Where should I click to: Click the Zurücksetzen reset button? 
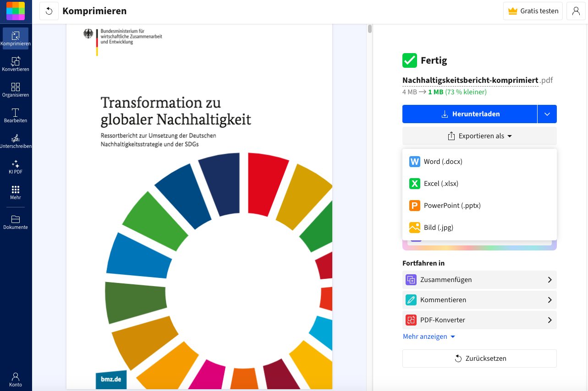pyautogui.click(x=479, y=358)
